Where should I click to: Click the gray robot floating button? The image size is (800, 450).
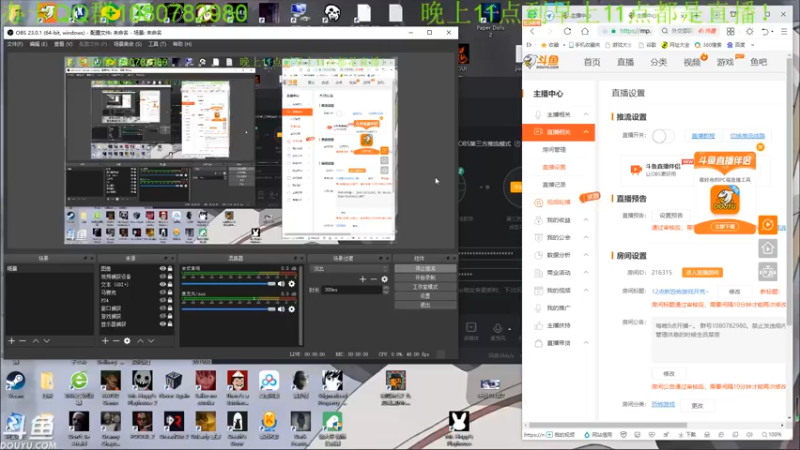[768, 272]
